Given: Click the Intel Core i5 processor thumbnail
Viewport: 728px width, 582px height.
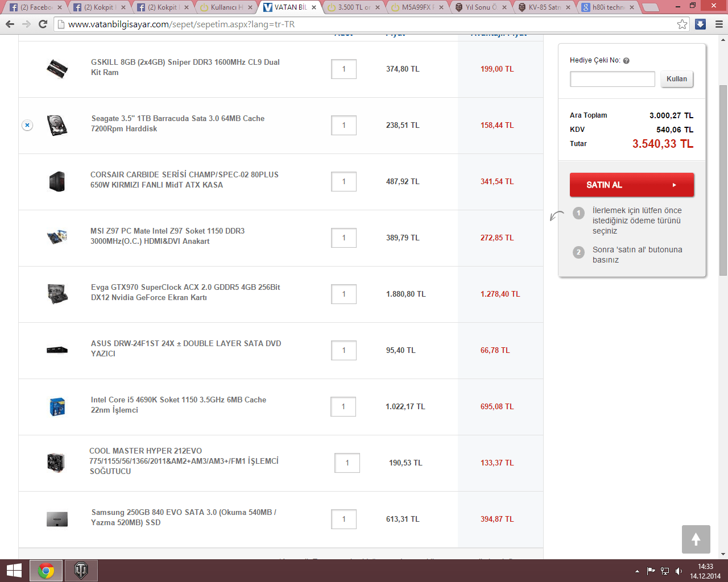Looking at the screenshot, I should pyautogui.click(x=57, y=406).
